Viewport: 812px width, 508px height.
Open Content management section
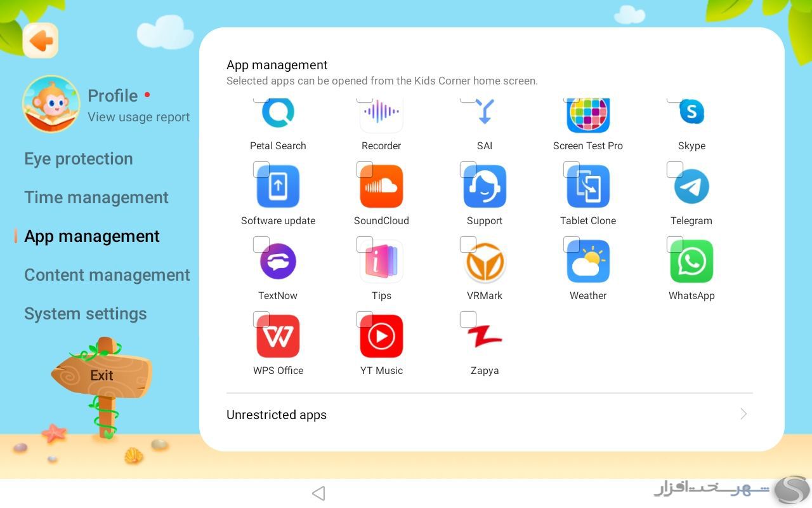click(107, 275)
